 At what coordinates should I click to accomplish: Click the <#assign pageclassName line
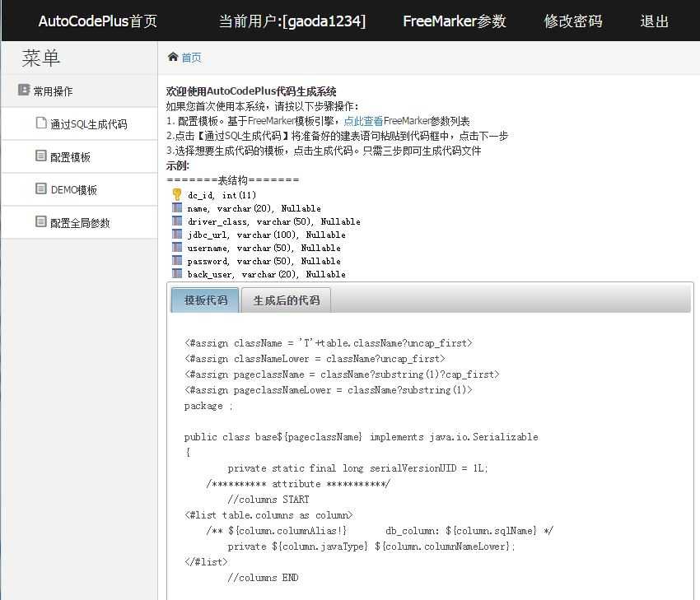click(x=342, y=374)
